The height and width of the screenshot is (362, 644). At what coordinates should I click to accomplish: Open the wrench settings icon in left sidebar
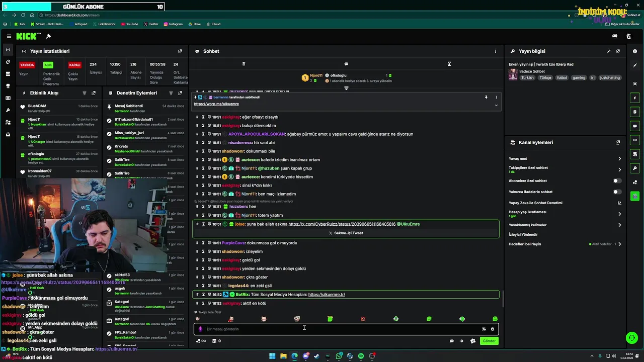point(8,110)
